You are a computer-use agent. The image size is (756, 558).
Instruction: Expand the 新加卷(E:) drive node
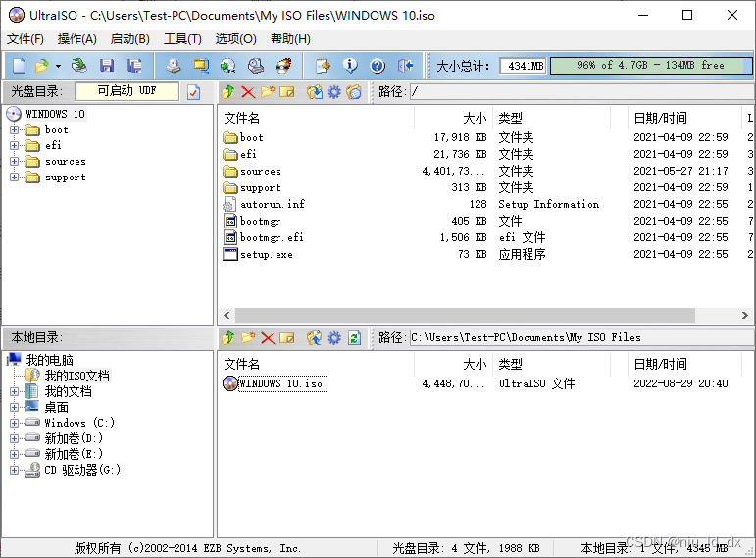click(x=14, y=454)
